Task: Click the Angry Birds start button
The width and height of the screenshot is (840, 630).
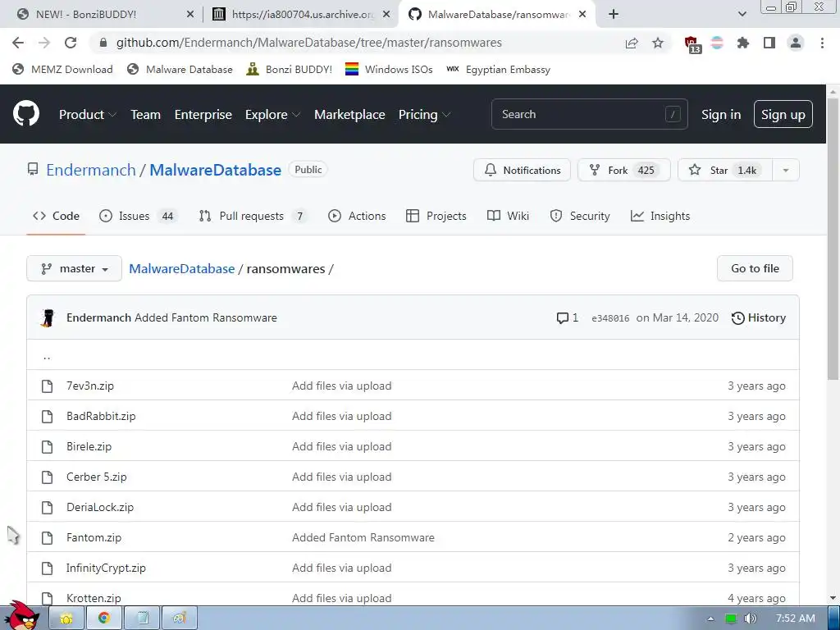Action: point(24,615)
